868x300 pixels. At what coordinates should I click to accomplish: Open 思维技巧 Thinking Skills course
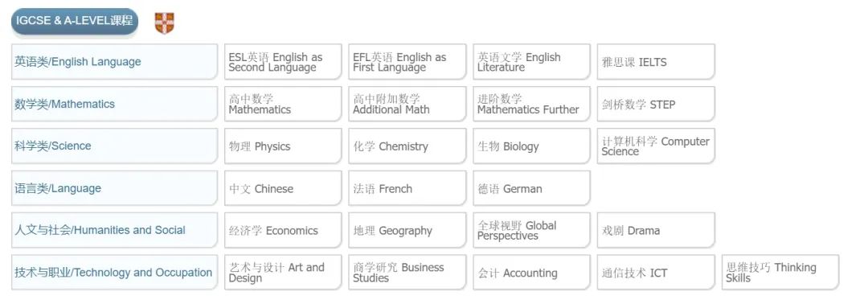[780, 273]
